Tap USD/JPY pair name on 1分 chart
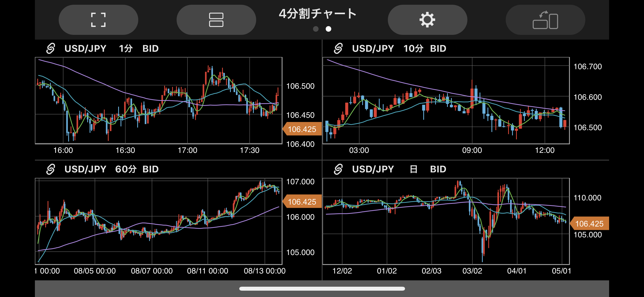The image size is (644, 297). coord(85,49)
